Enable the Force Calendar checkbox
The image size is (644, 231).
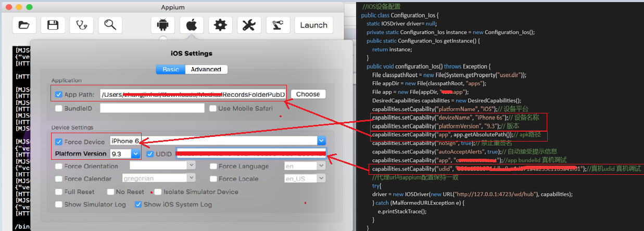pyautogui.click(x=59, y=179)
